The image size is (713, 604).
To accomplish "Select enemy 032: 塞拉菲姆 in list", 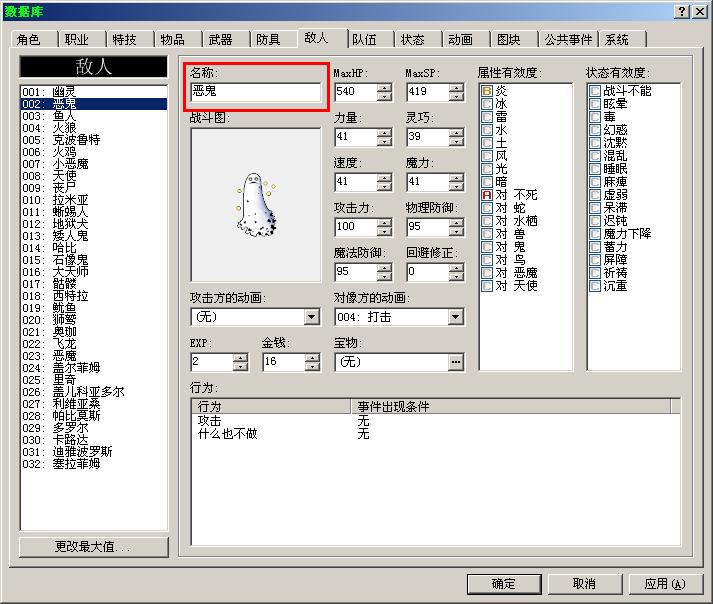I will click(x=94, y=464).
